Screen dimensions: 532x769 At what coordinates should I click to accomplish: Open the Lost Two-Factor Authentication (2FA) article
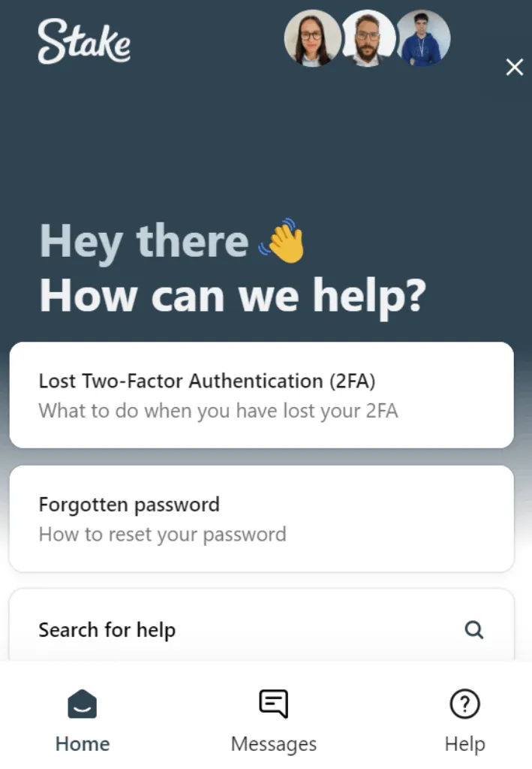206,381
